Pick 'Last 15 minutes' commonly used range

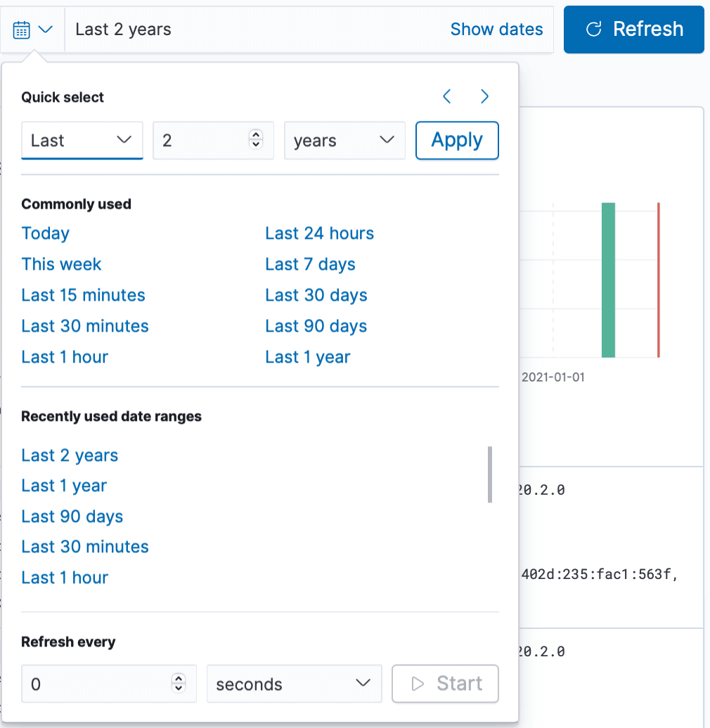[x=83, y=295]
